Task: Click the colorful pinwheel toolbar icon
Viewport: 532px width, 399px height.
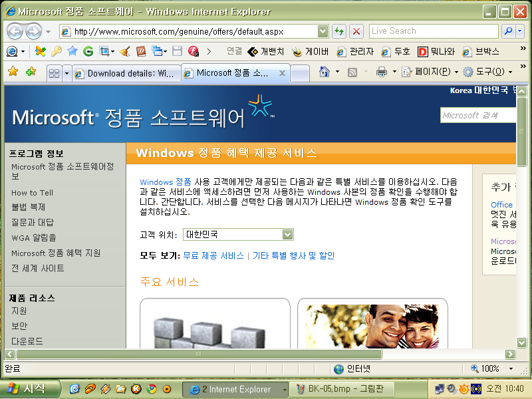Action: [x=41, y=52]
